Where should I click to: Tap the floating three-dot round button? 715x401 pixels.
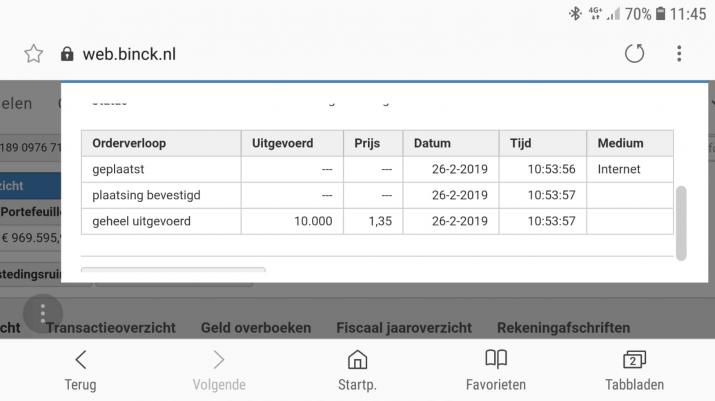[x=43, y=314]
